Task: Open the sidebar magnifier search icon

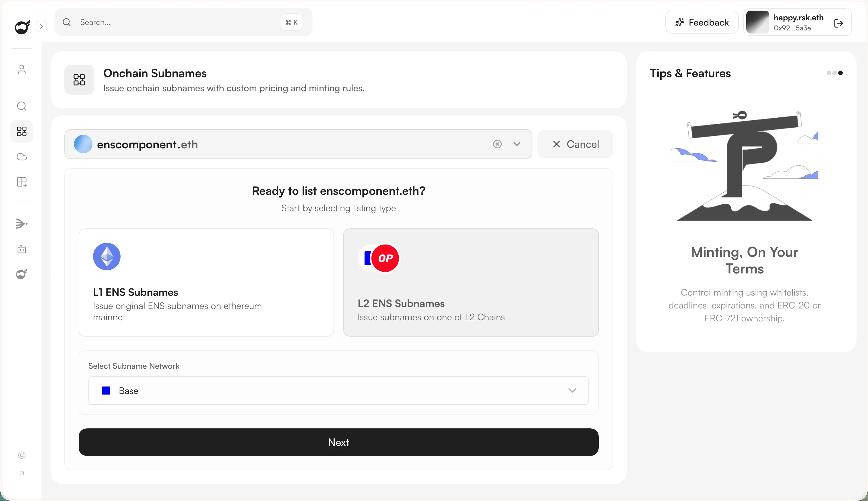Action: click(22, 106)
